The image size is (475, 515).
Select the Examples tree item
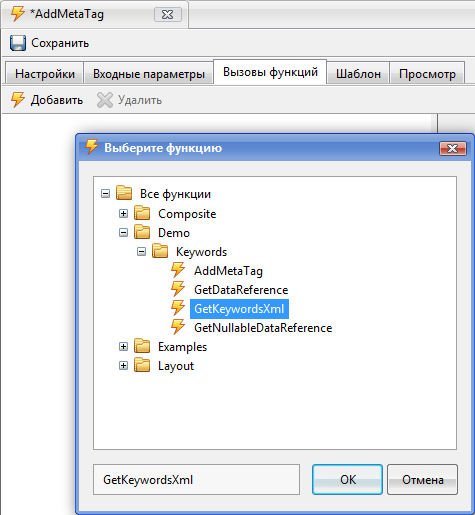tap(182, 347)
